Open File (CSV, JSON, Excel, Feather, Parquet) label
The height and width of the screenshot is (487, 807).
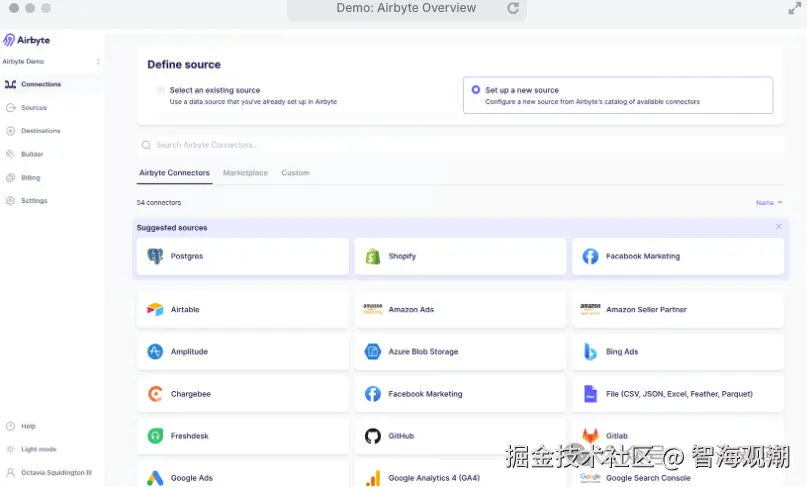[x=679, y=394]
